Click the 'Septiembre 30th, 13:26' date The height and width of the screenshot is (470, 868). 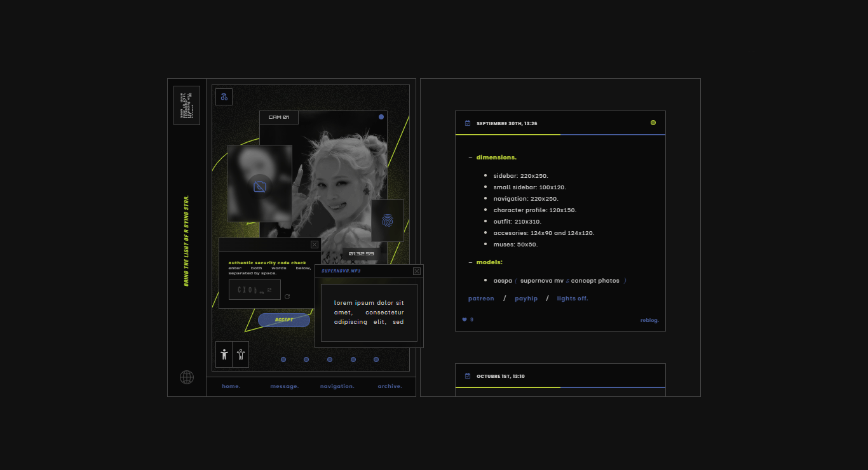coord(507,123)
